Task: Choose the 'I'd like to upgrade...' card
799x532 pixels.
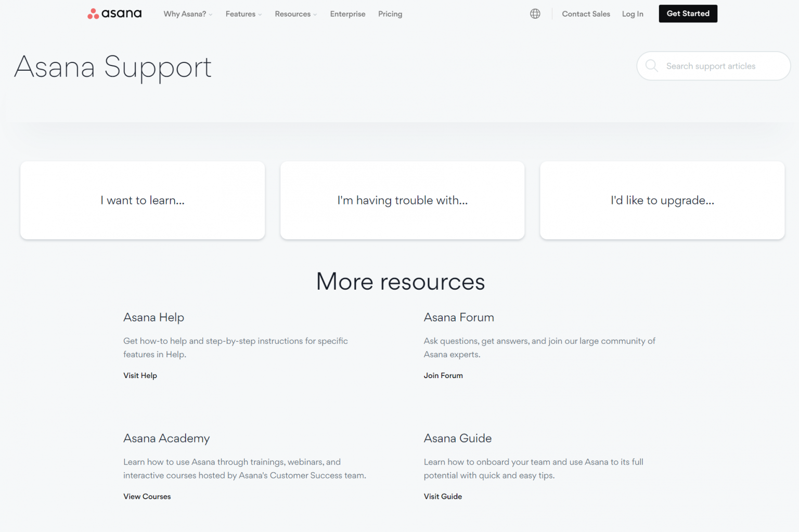Action: pos(662,200)
